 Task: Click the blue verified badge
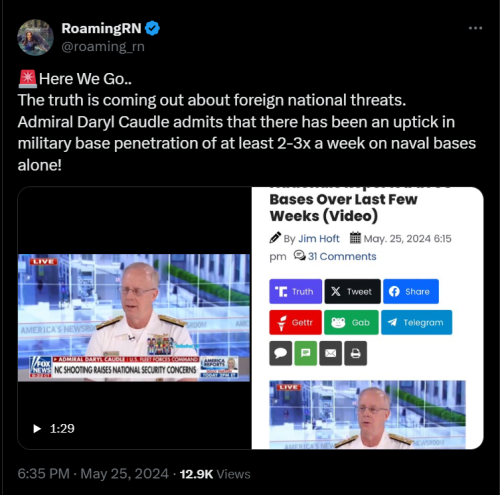(x=153, y=28)
